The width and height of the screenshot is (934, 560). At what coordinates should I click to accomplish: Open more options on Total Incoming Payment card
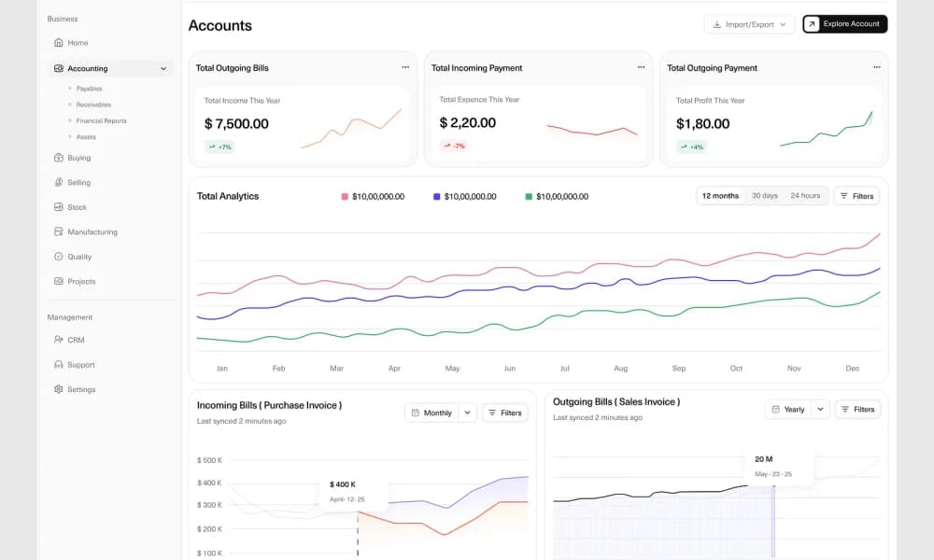coord(641,67)
